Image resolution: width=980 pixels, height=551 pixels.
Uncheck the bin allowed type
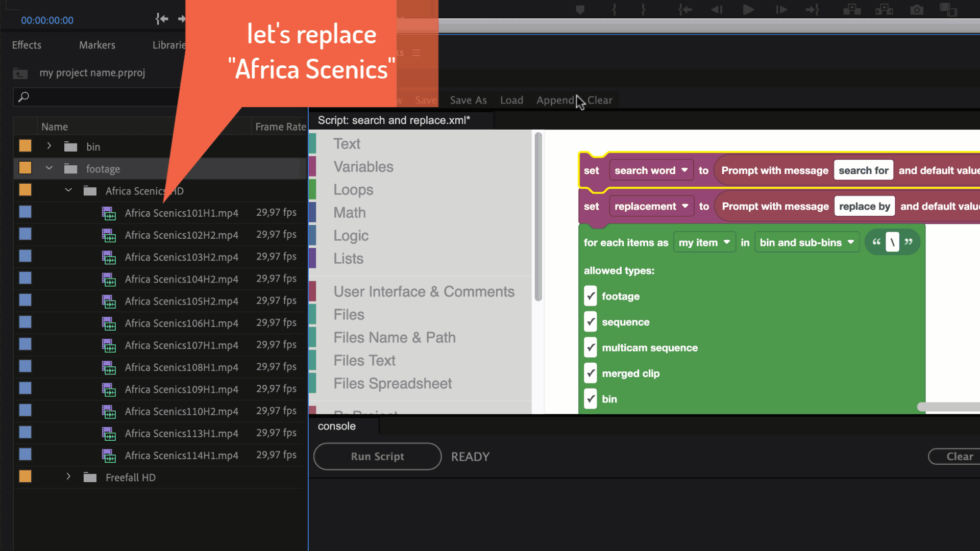(x=591, y=399)
